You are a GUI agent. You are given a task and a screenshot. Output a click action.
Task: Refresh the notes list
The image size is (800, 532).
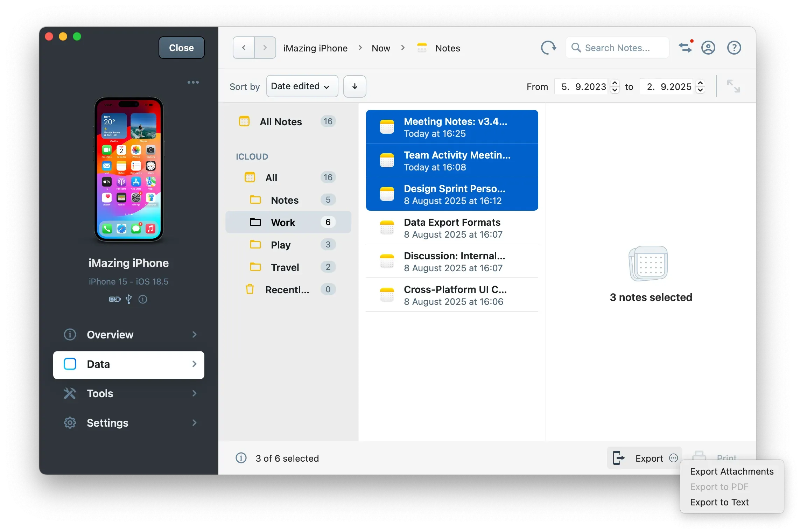click(x=548, y=48)
